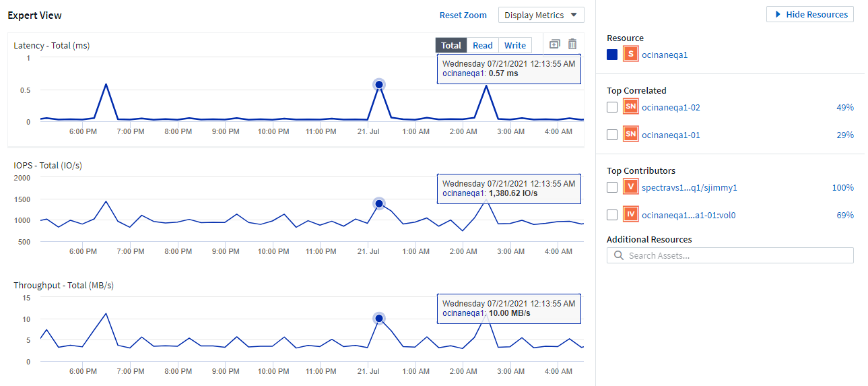Click the blue ocinaneqa1 color swatch

(612, 55)
